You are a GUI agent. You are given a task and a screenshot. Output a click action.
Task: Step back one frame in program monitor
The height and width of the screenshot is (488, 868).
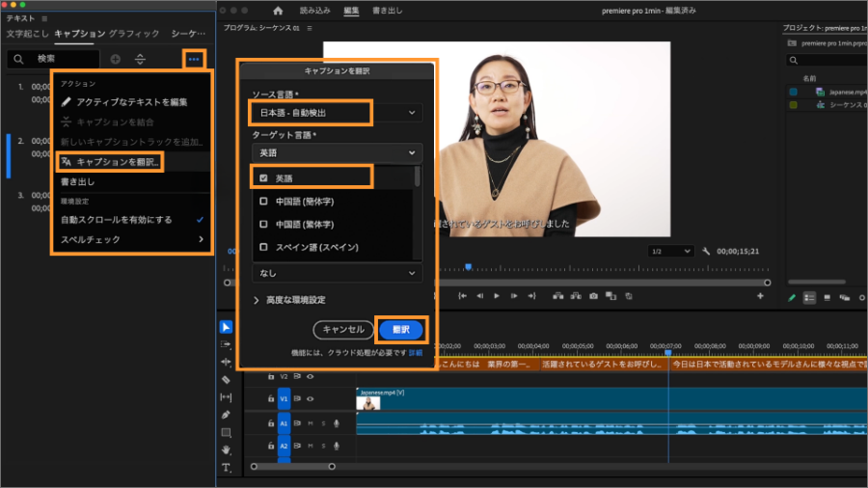pyautogui.click(x=480, y=296)
